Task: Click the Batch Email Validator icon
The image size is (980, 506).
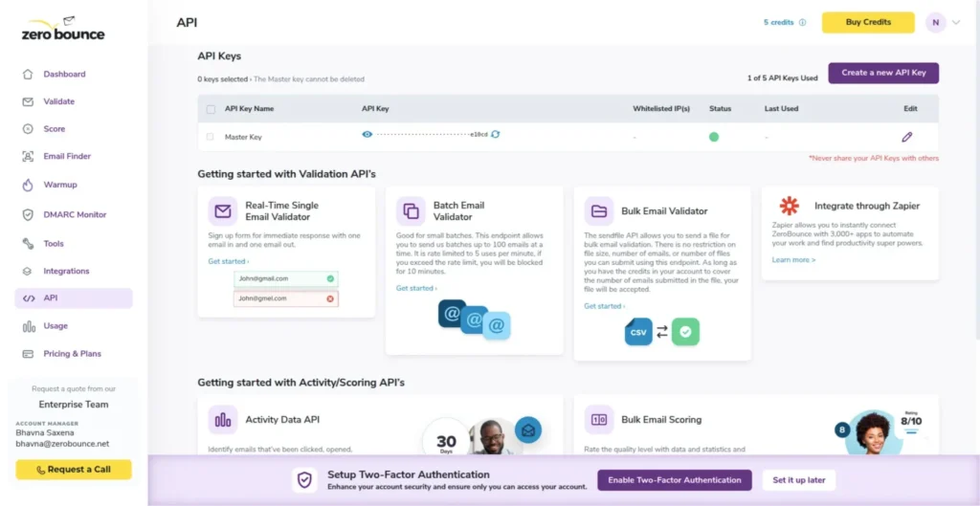Action: (x=411, y=211)
